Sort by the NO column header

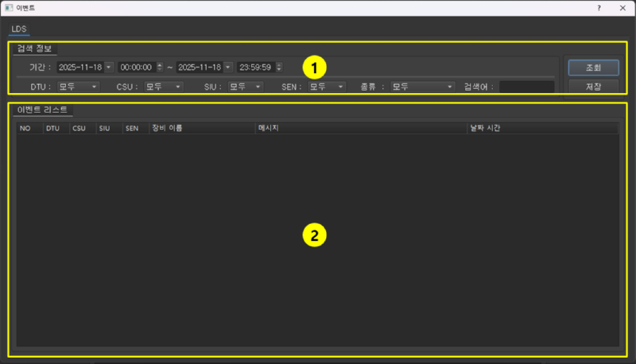(x=29, y=128)
